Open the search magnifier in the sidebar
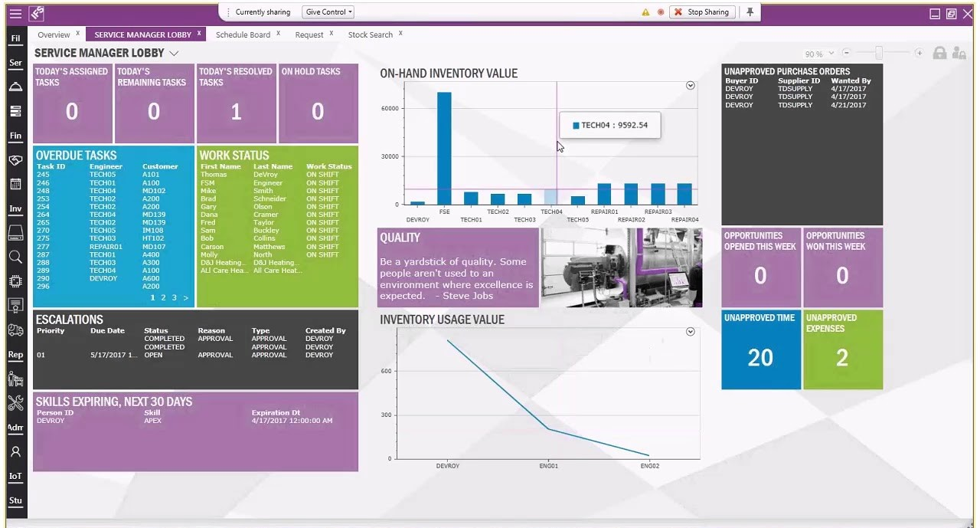Image resolution: width=980 pixels, height=528 pixels. point(15,257)
